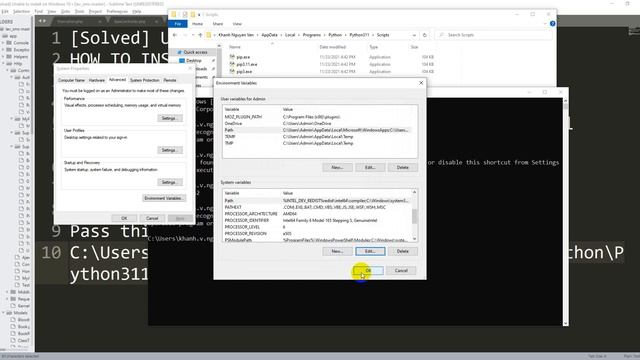640x360 pixels.
Task: Open View menu in Sublime Text
Action: click(51, 11)
